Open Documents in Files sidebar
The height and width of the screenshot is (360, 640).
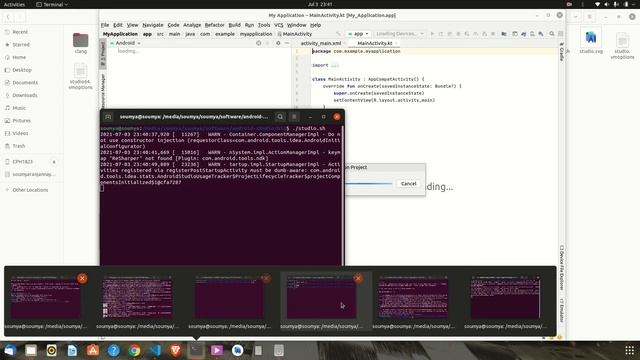25,82
